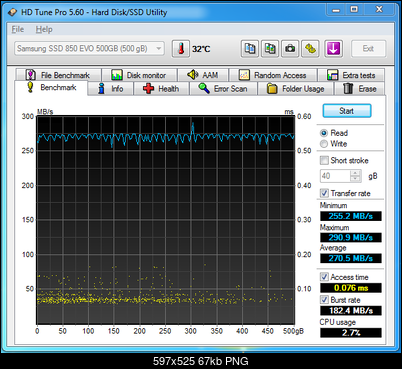Screen dimensions: 402x369
Task: Close the HD Tune Pro window
Action: [x=379, y=10]
